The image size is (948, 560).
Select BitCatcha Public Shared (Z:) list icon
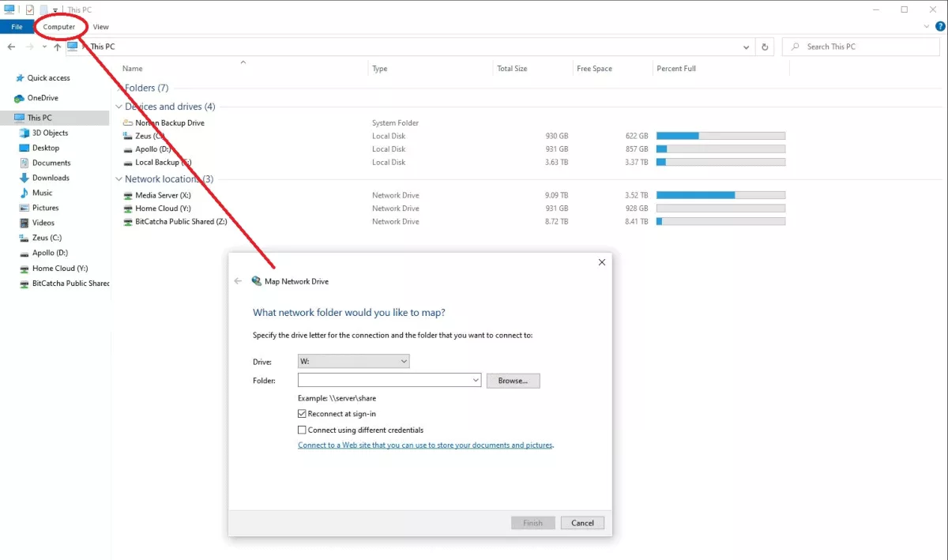[x=129, y=222]
